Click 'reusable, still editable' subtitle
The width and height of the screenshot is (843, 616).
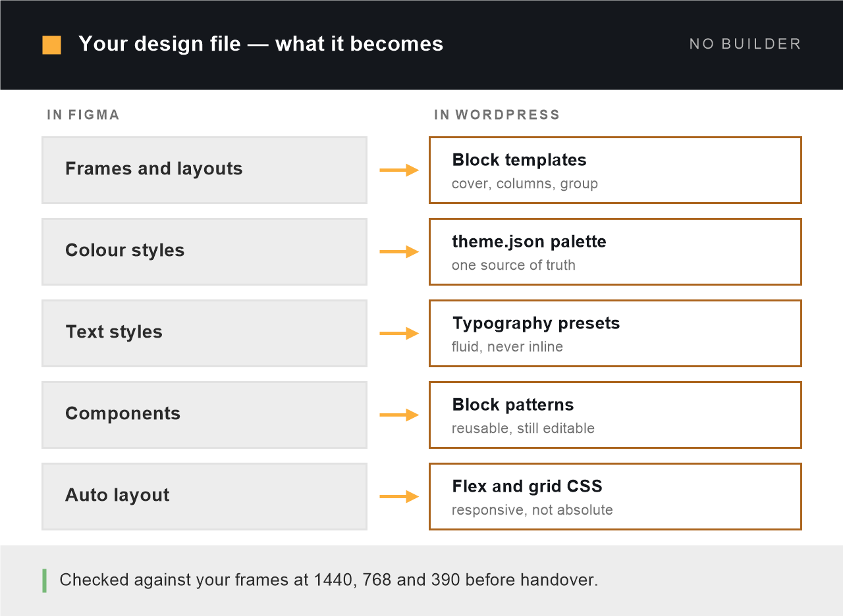click(x=523, y=428)
